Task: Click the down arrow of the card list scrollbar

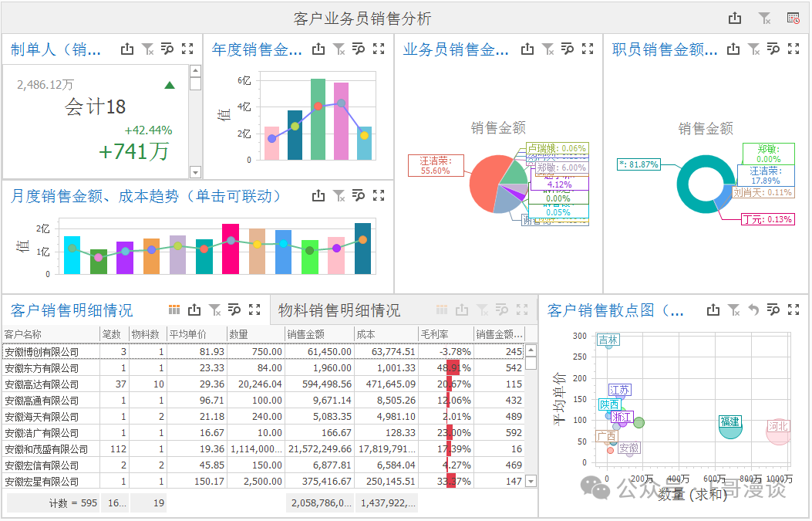Action: (195, 172)
